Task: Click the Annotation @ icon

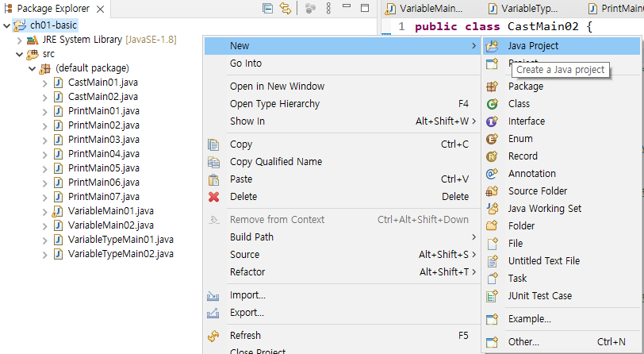Action: tap(492, 174)
